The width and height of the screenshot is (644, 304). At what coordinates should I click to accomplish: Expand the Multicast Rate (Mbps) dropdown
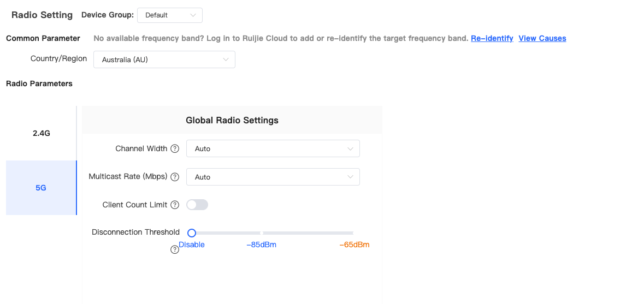(273, 177)
